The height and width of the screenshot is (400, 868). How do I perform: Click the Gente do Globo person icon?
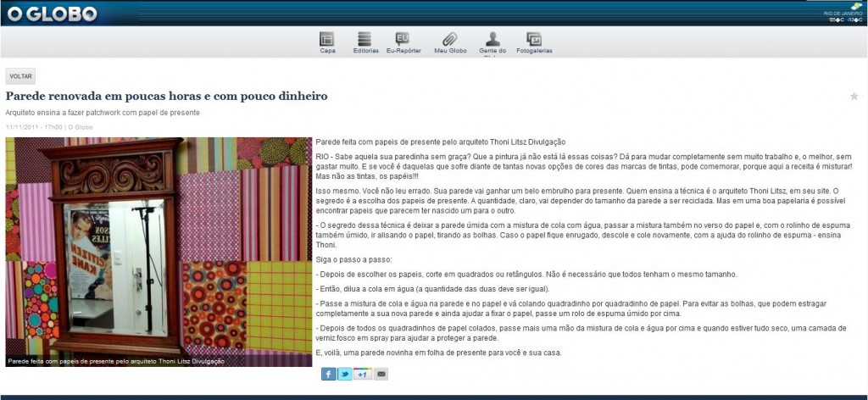[492, 39]
